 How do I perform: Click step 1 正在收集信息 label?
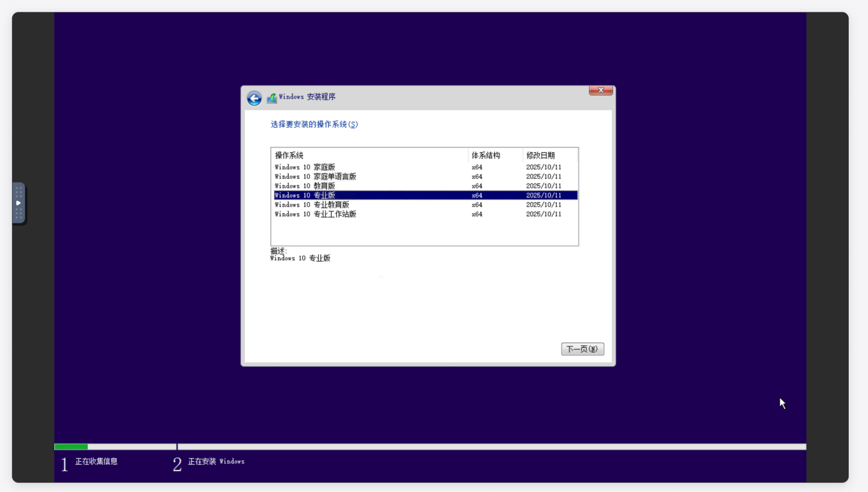point(96,461)
